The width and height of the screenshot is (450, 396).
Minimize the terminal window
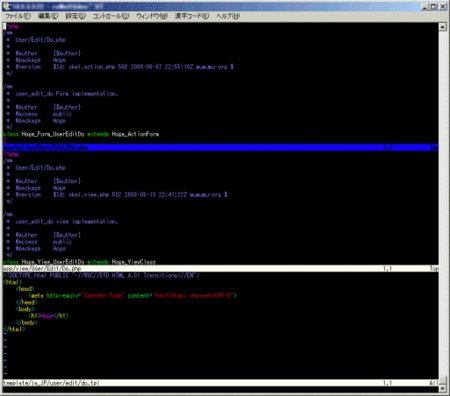coord(425,6)
